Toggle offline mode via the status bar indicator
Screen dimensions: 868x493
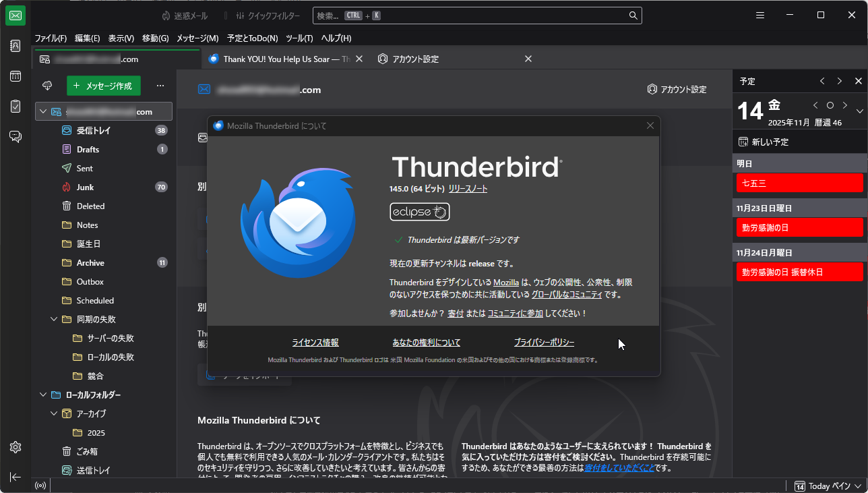pos(40,485)
